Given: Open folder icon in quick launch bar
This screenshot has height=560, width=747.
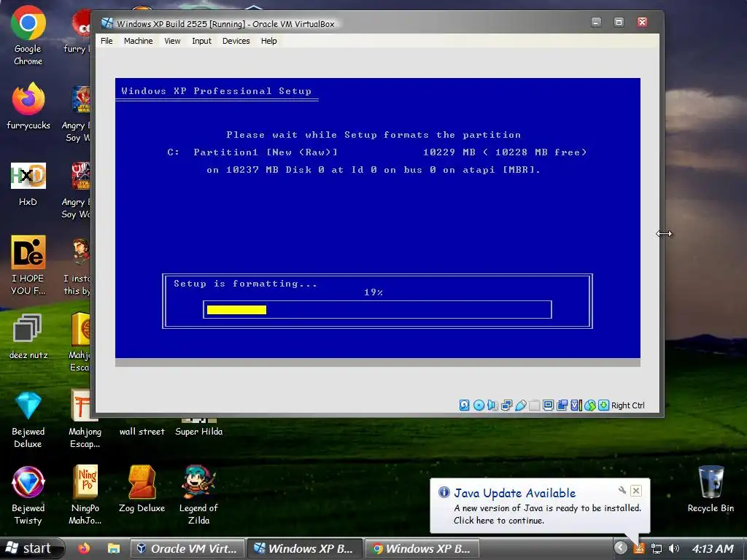Looking at the screenshot, I should (x=113, y=548).
